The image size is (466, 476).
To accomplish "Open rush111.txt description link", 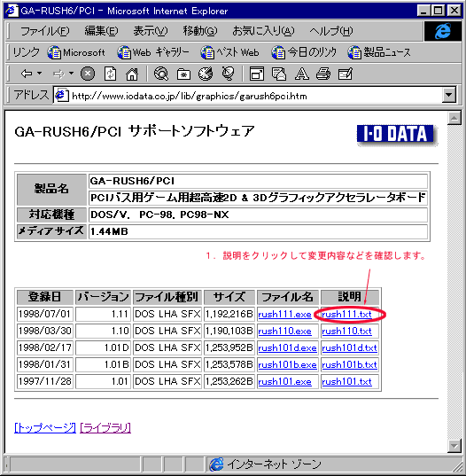I will [346, 315].
